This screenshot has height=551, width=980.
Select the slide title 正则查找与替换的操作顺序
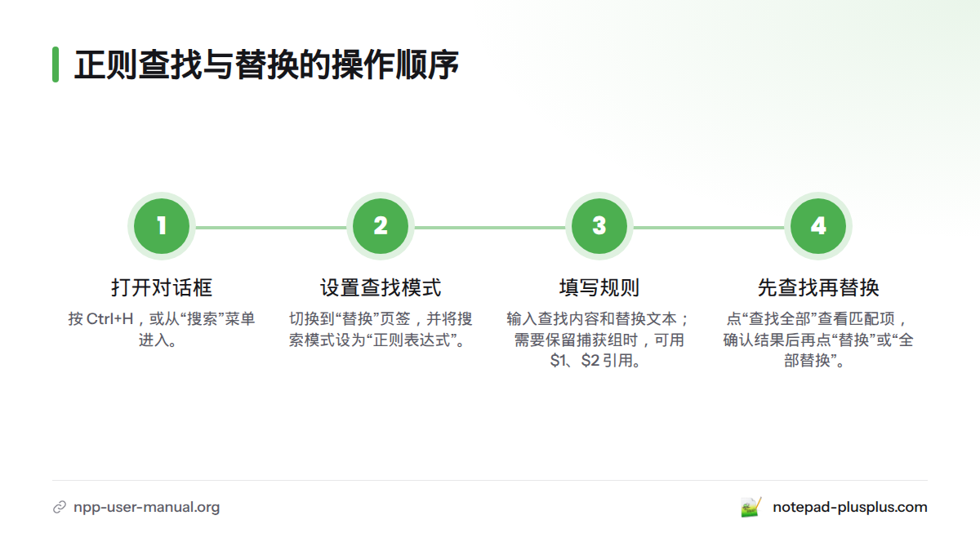(266, 64)
